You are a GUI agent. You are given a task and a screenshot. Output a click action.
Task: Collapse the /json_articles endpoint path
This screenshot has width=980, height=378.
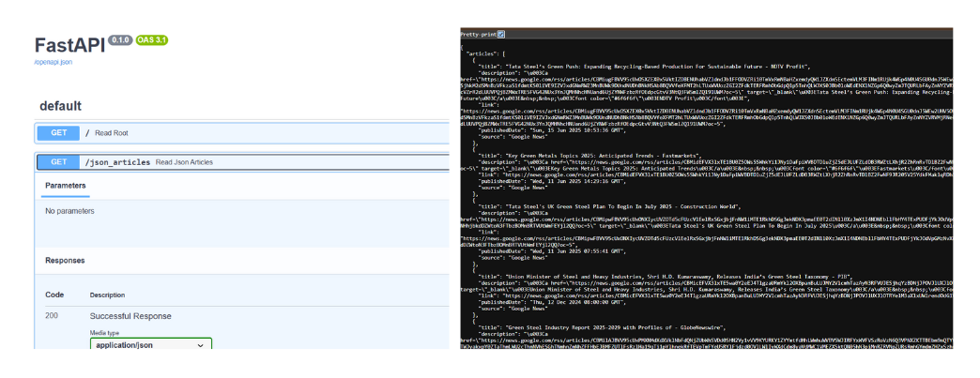coord(117,162)
